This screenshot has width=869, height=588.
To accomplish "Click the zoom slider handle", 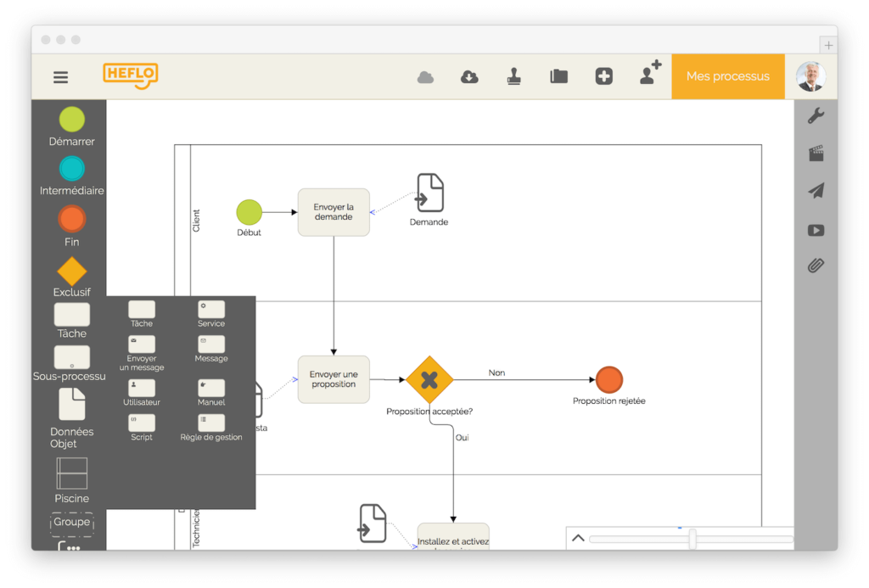I will [x=692, y=539].
